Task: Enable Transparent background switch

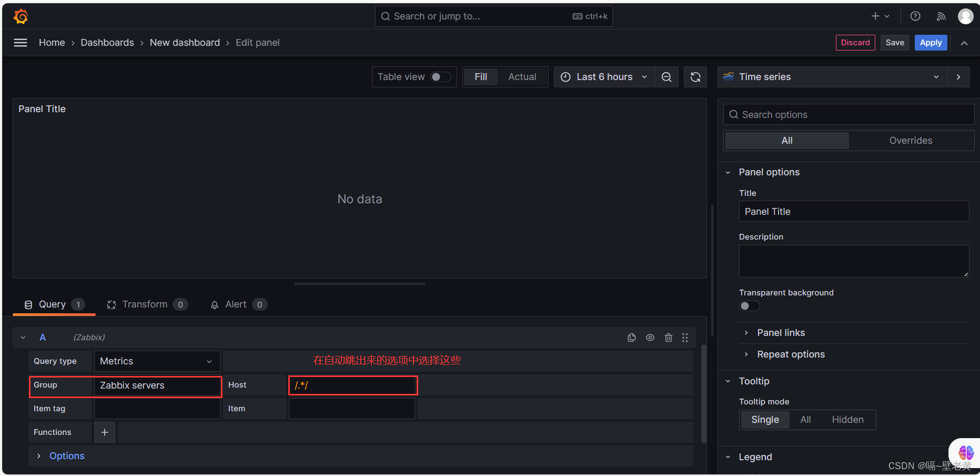Action: (749, 306)
